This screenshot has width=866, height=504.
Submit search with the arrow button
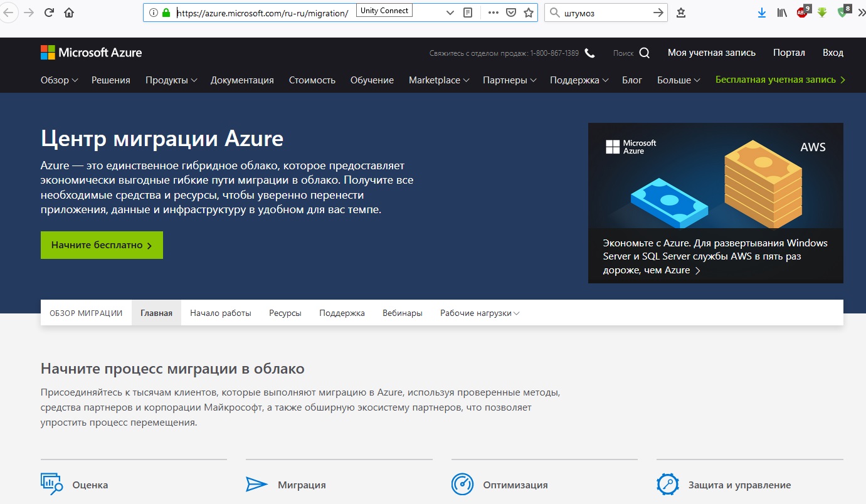coord(658,13)
